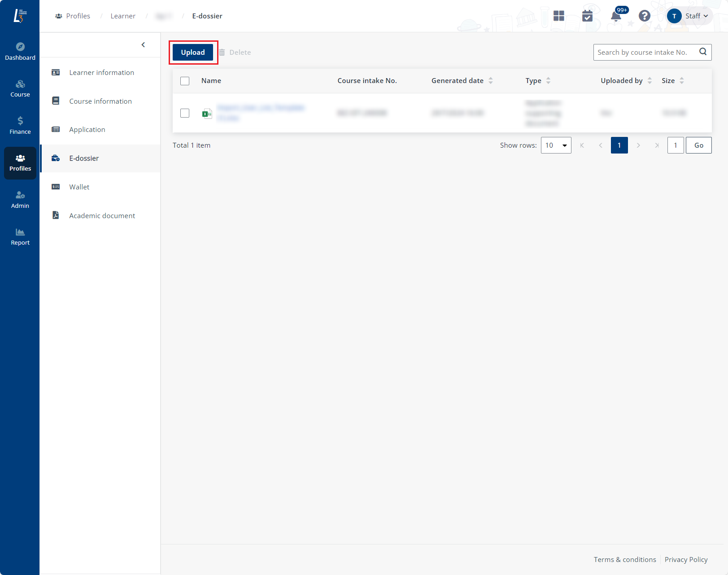
Task: Click the Upload button
Action: pos(193,52)
